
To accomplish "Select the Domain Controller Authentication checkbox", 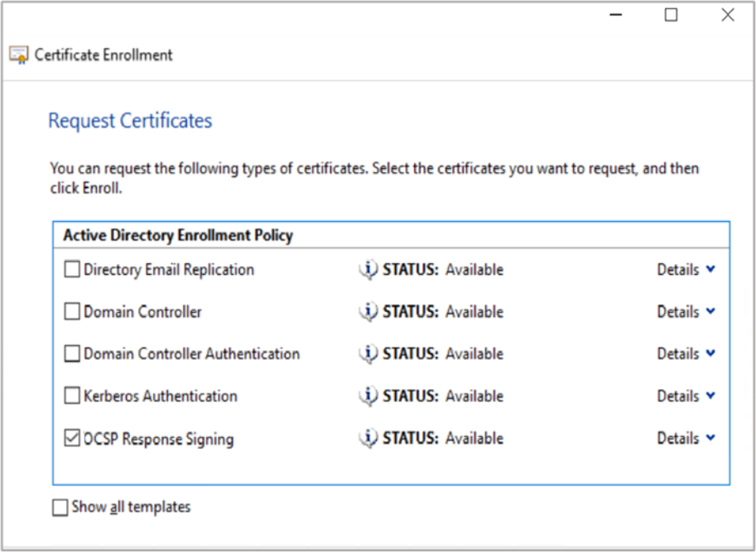I will [73, 354].
